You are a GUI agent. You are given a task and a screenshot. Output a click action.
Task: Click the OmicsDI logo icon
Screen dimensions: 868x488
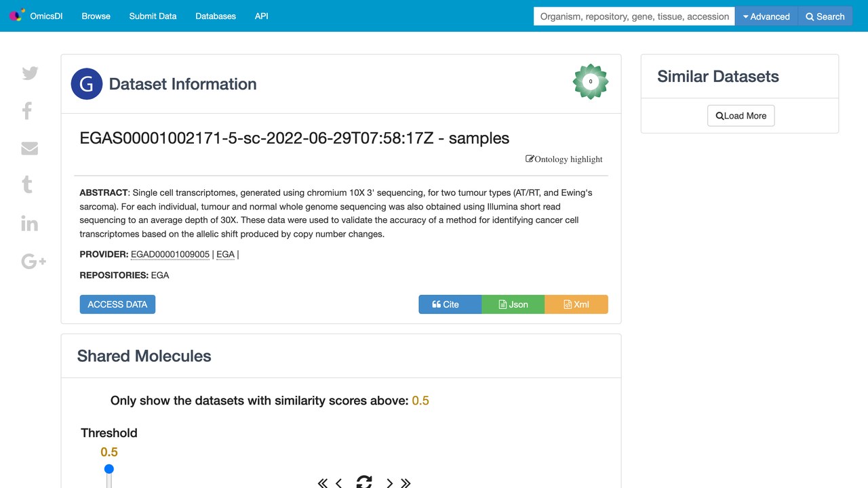pyautogui.click(x=17, y=16)
